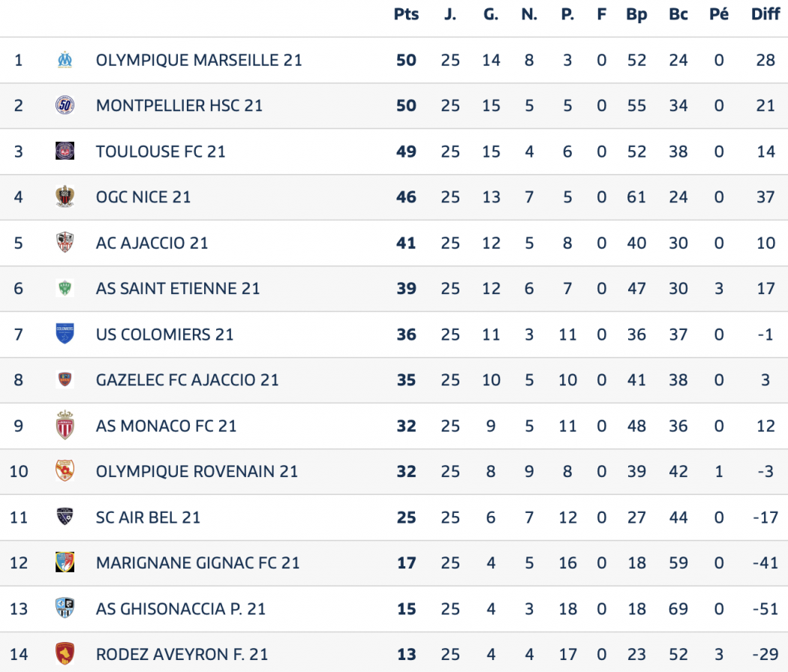Click the Diff column header
This screenshot has width=788, height=672.
pos(765,14)
